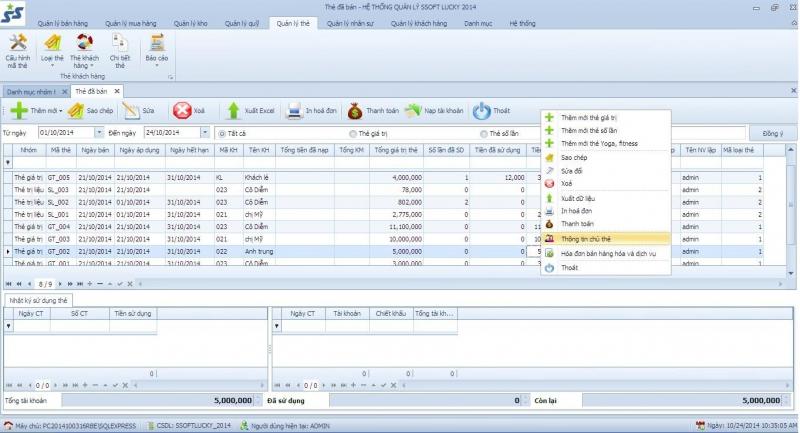This screenshot has height=433, width=800.
Task: Click the In hoá đơn printer icon
Action: [294, 111]
